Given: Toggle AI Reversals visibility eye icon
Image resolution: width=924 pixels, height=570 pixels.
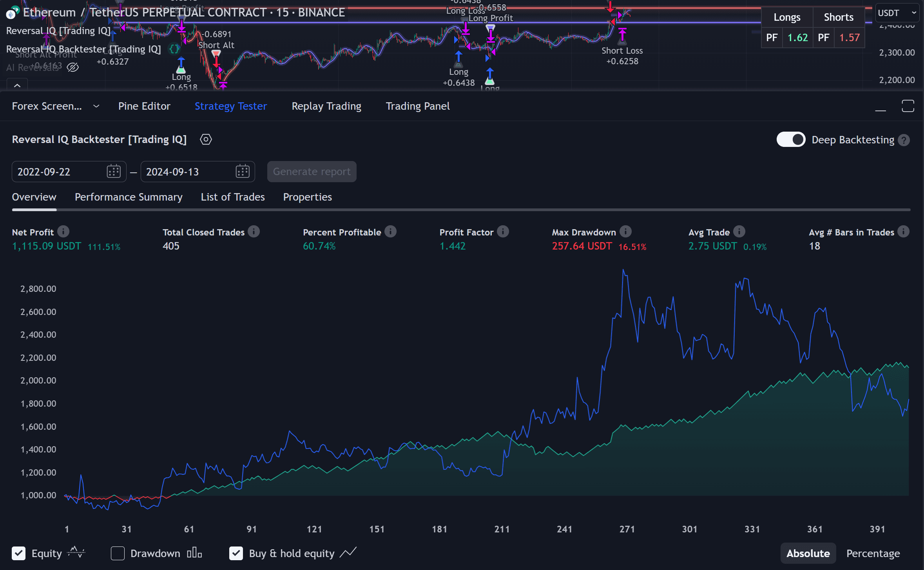Looking at the screenshot, I should (x=73, y=67).
